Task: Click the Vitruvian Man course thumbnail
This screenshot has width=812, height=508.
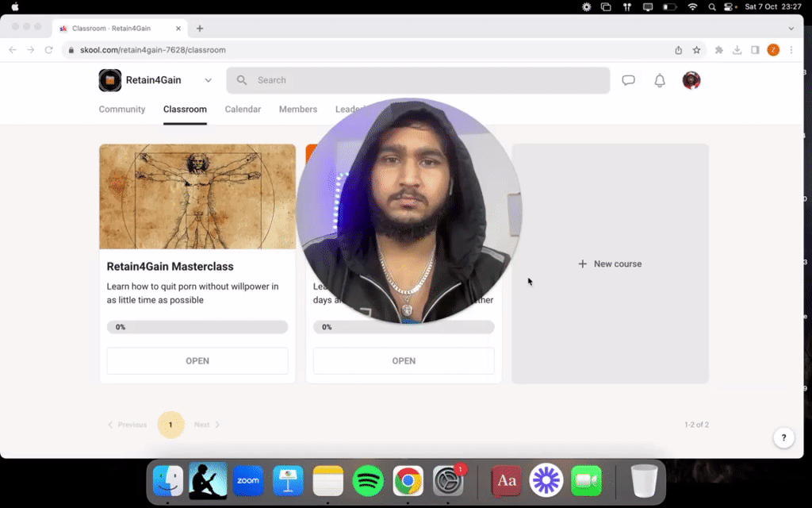Action: click(x=197, y=197)
